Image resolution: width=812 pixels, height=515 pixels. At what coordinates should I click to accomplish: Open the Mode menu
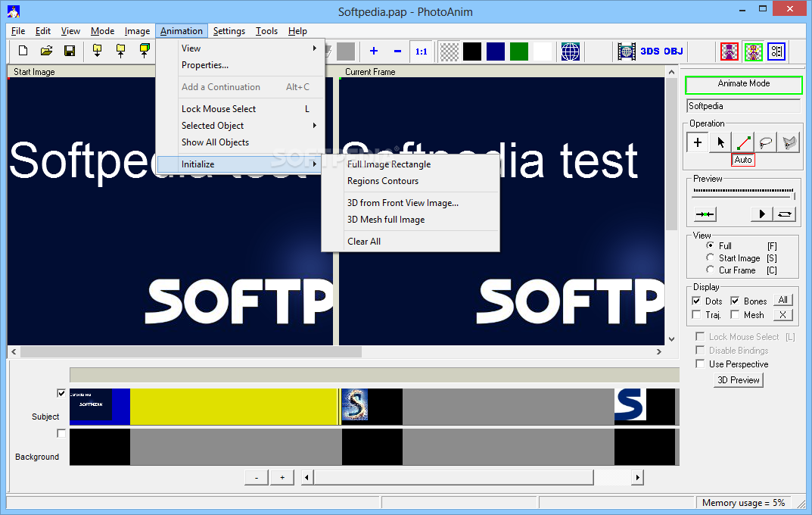click(102, 31)
